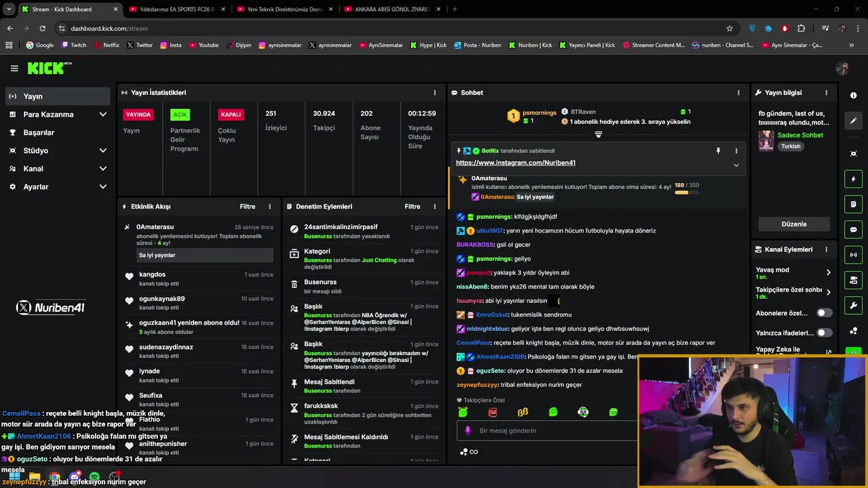
Task: Click the 189 / 350 subscriber goal progress bar
Action: pos(686,192)
